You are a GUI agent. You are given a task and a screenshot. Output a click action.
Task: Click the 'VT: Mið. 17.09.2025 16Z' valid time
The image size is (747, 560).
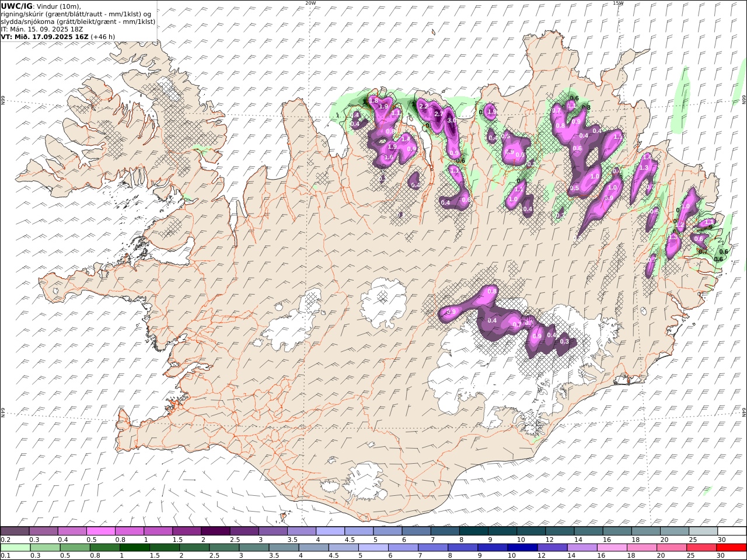(x=44, y=36)
